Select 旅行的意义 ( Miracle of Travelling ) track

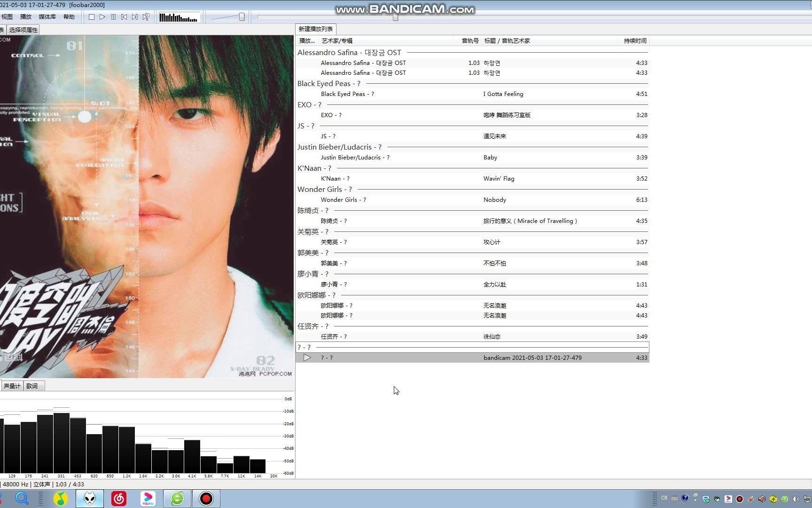[x=472, y=221]
